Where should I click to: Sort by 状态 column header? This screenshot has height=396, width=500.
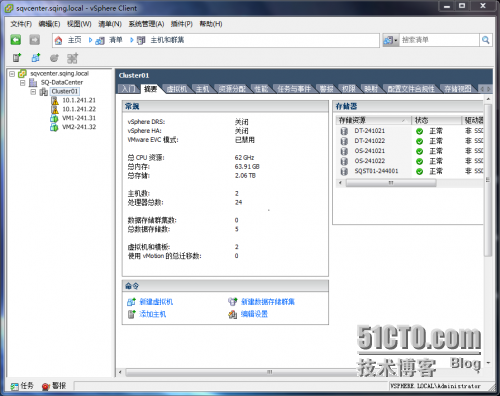point(437,120)
